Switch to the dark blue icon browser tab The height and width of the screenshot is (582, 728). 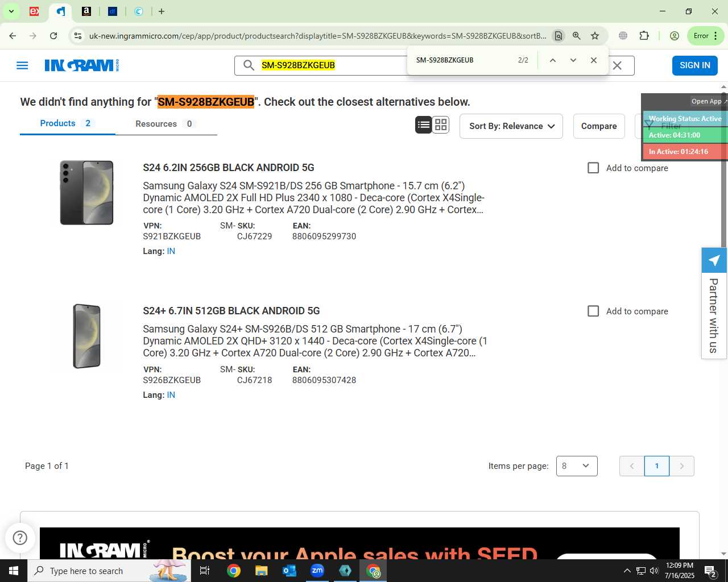pyautogui.click(x=113, y=11)
